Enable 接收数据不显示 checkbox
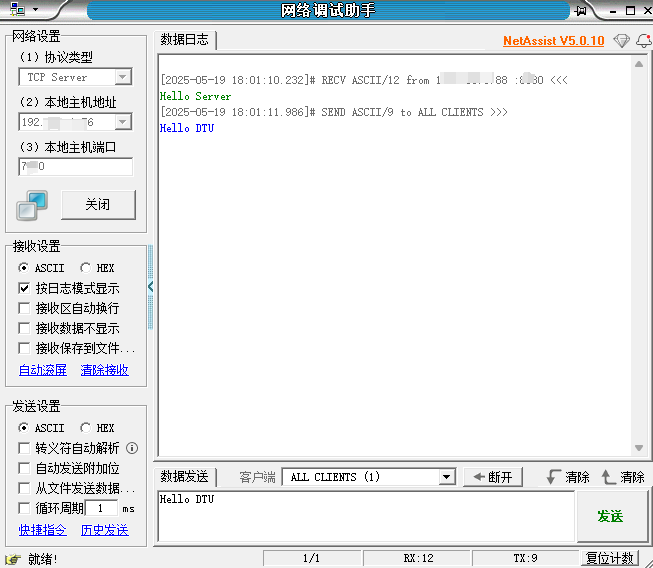The image size is (653, 568). 24,328
